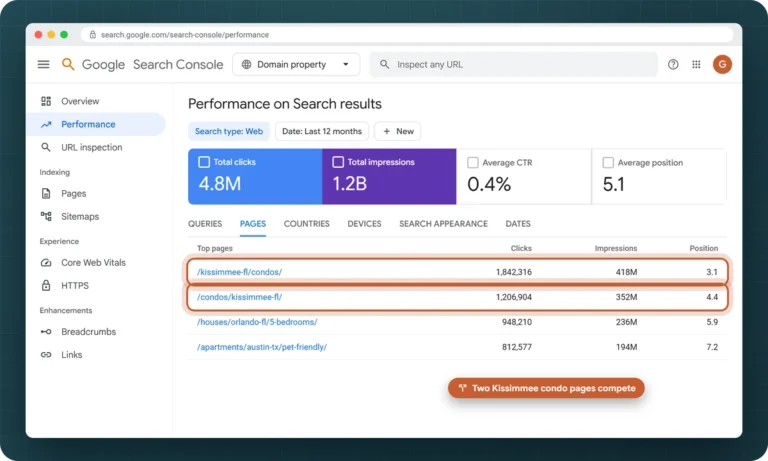Image resolution: width=768 pixels, height=461 pixels.
Task: Click the 352M impressions value
Action: coord(626,297)
